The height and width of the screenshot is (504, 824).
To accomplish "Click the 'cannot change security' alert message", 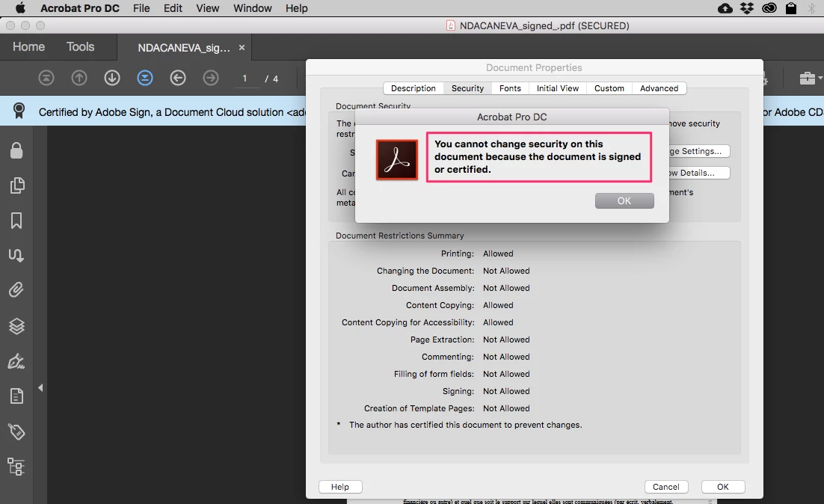I will point(538,156).
